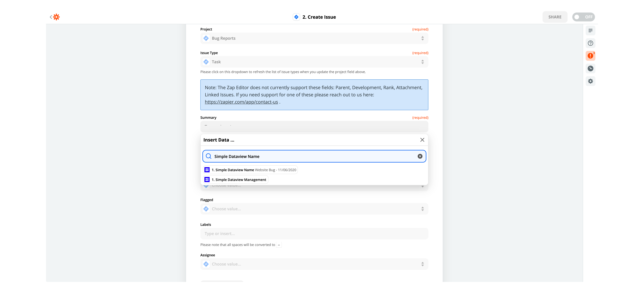Close the Insert Data panel

422,140
